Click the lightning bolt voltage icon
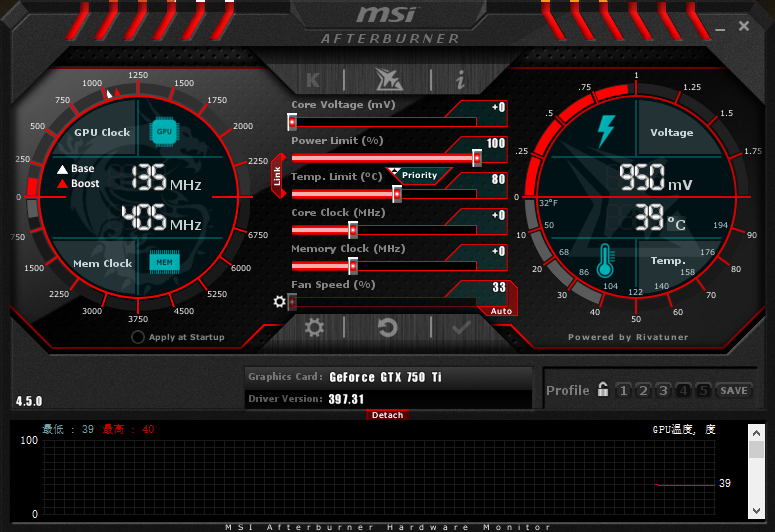The height and width of the screenshot is (532, 775). point(606,131)
